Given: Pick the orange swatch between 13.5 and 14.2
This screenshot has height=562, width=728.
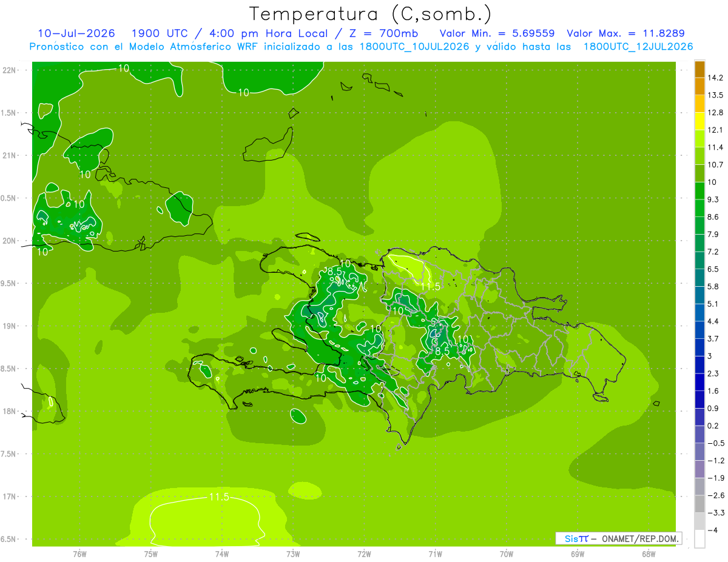Looking at the screenshot, I should pos(699,87).
